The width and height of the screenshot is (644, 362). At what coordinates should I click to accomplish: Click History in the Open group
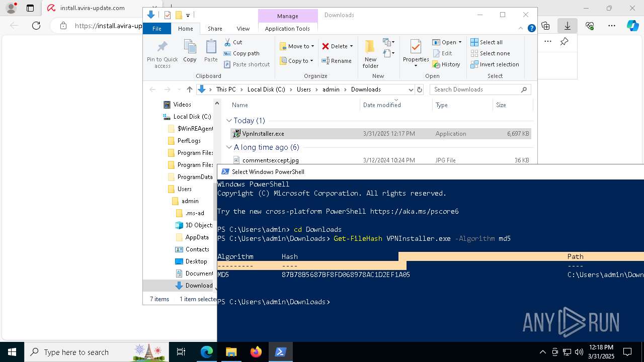pos(446,64)
